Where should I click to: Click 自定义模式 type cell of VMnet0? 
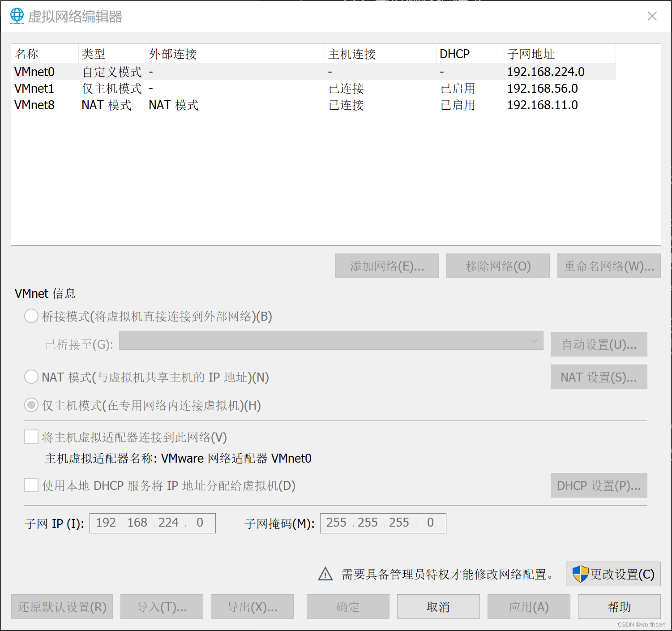pyautogui.click(x=111, y=72)
